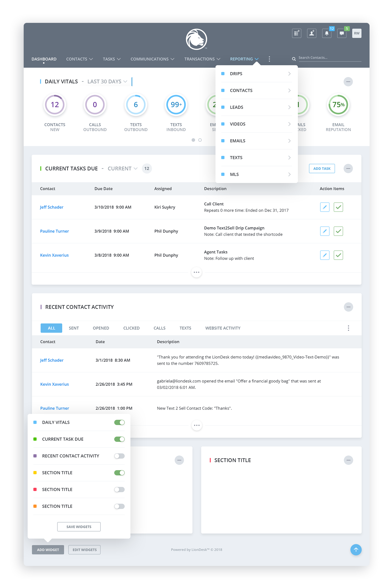392x588 pixels.
Task: Open the Kevin Xaverius link in tasks
Action: (x=54, y=255)
